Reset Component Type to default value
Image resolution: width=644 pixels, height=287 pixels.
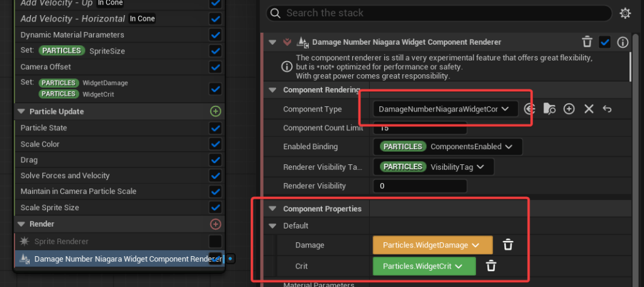pyautogui.click(x=607, y=109)
